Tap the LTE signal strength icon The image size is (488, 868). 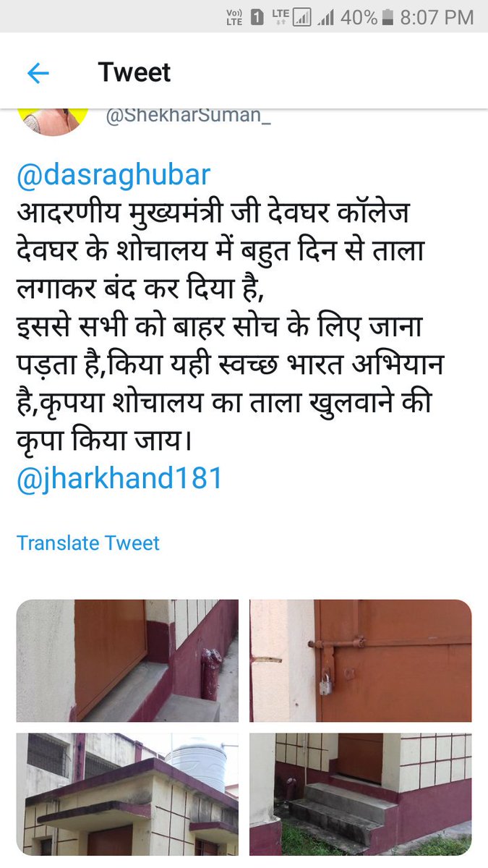(x=291, y=17)
